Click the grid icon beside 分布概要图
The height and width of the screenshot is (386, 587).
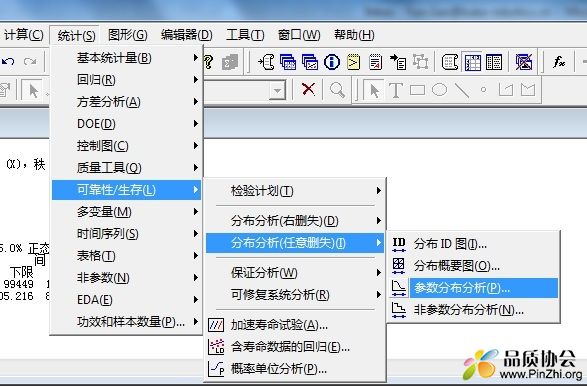pyautogui.click(x=399, y=266)
